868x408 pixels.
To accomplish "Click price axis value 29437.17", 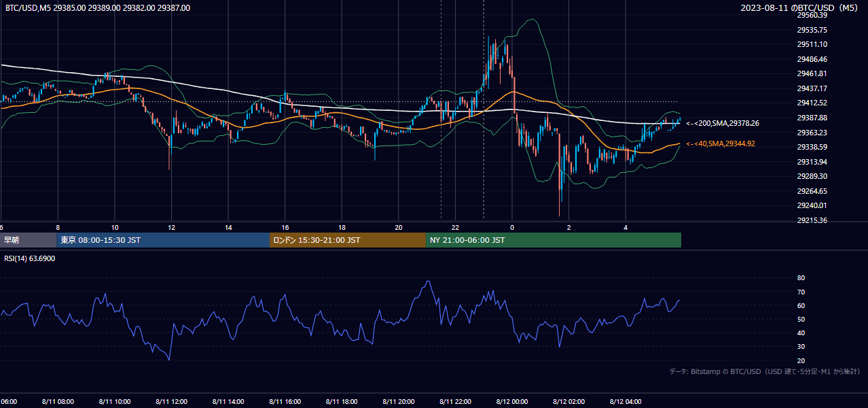I will (812, 88).
